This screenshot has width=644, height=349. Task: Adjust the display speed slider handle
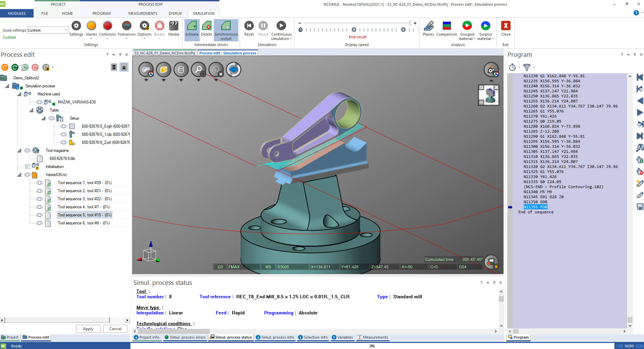pos(410,23)
